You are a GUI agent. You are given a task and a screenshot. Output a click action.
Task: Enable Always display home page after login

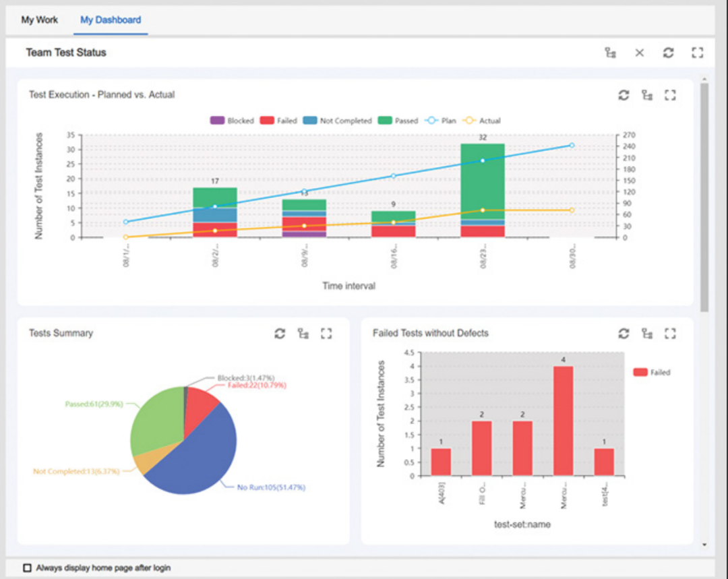28,568
